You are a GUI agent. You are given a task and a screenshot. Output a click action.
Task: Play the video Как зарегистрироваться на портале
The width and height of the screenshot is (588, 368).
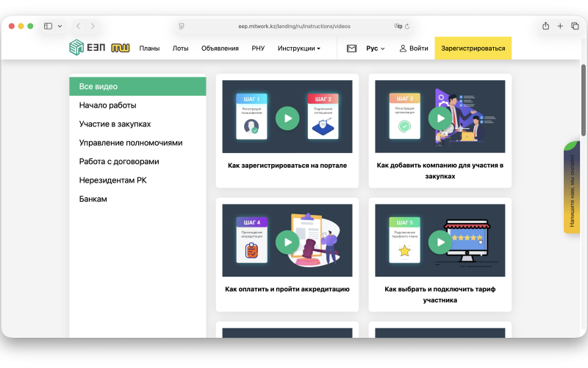(x=287, y=118)
